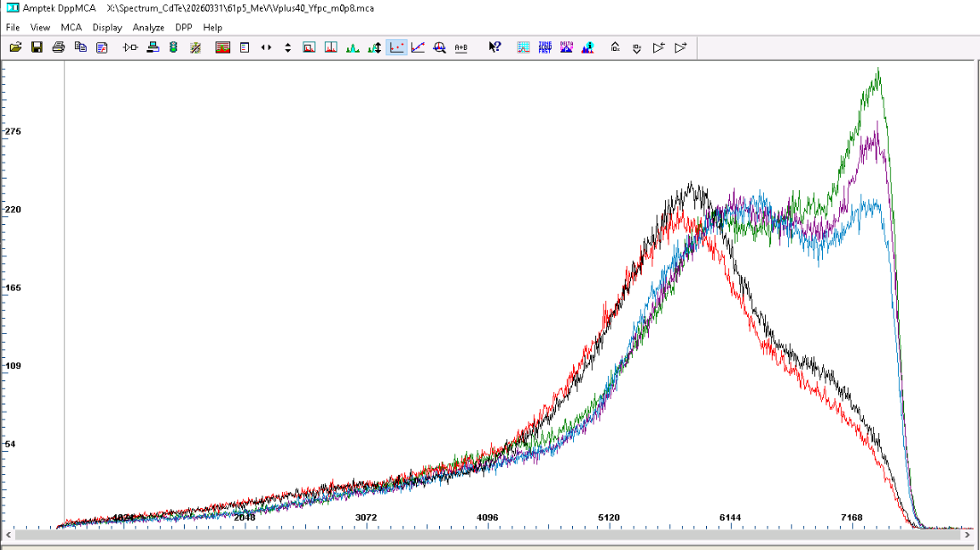Toggle the line plot mode button
Screen dimensions: 980x550
tap(418, 47)
